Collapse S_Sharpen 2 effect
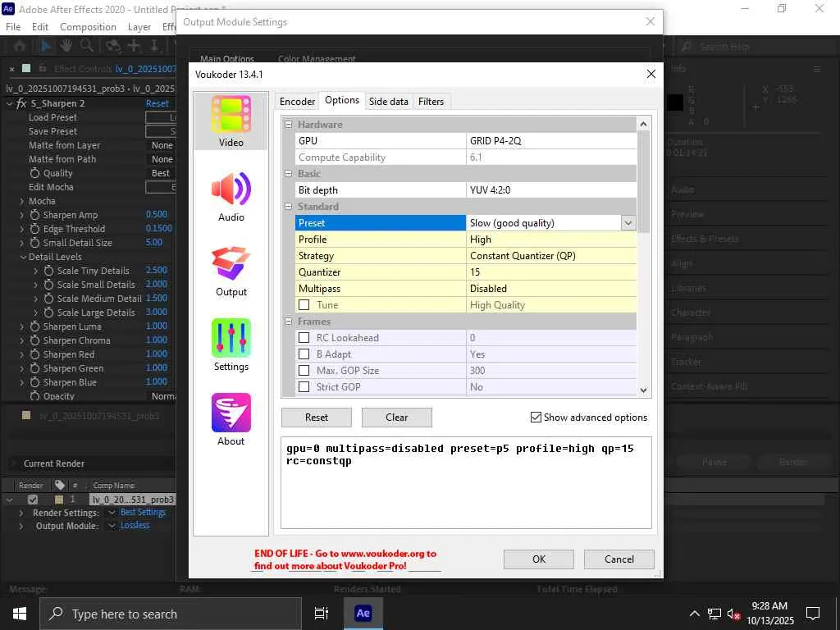 tap(9, 103)
